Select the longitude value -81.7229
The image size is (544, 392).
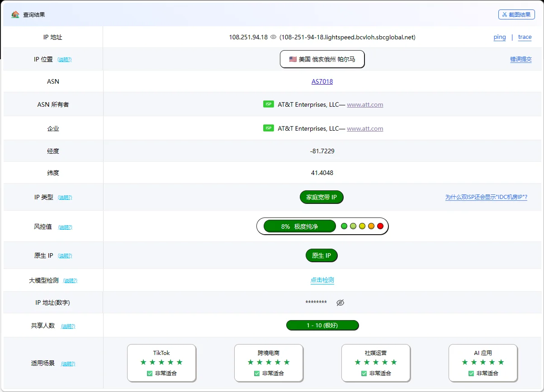pyautogui.click(x=322, y=151)
